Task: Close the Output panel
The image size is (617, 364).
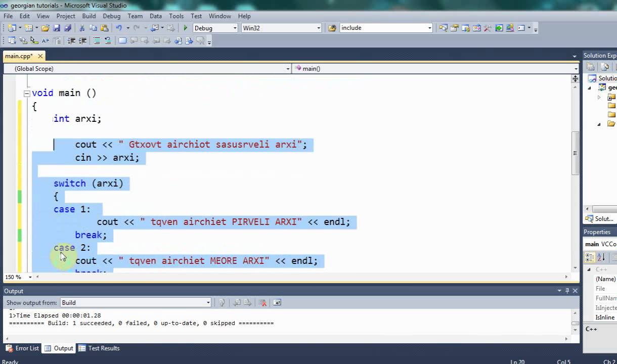Action: point(575,291)
